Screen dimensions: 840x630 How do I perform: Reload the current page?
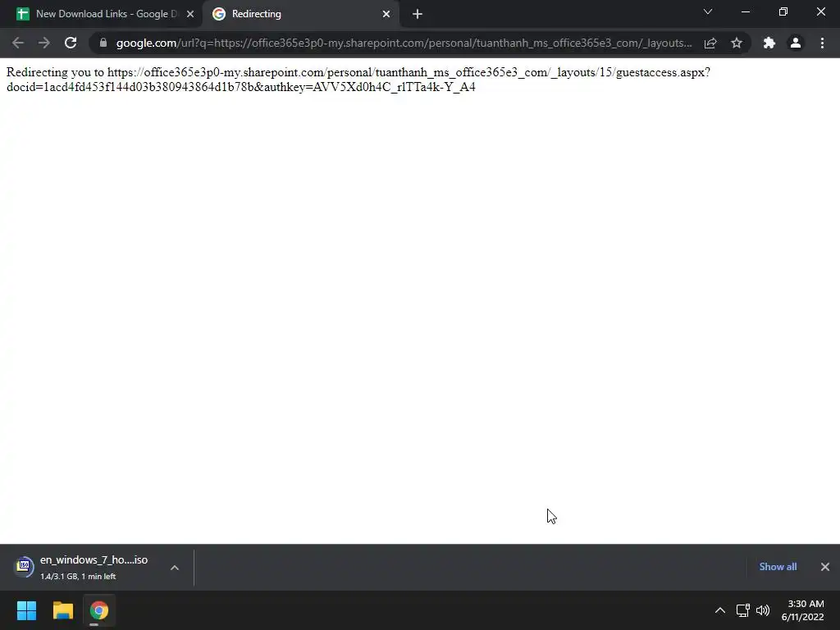pos(71,43)
